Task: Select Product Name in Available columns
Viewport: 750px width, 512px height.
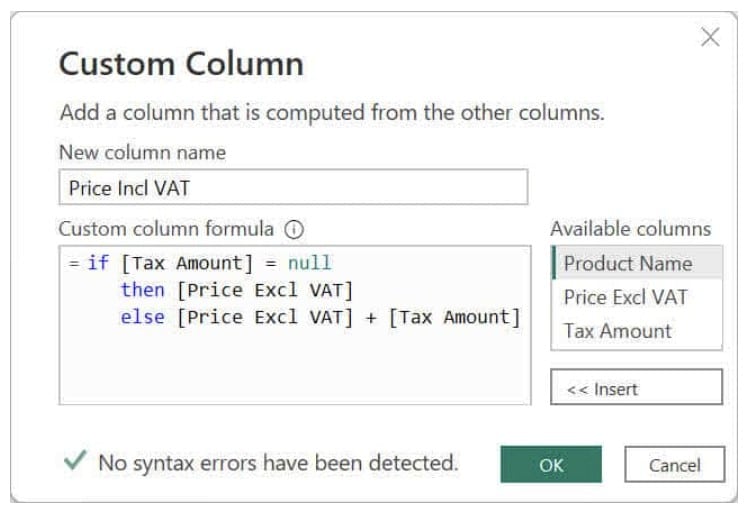Action: (x=637, y=263)
